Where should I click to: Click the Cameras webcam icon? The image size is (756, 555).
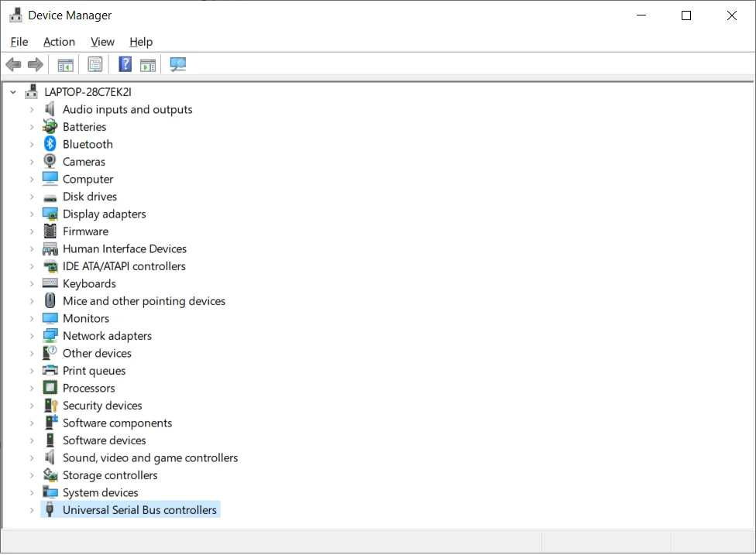[50, 161]
